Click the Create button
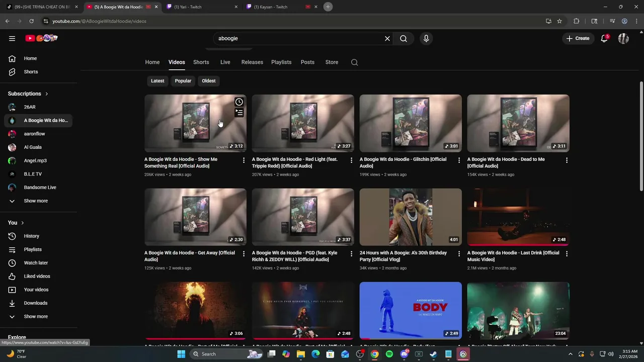Image resolution: width=644 pixels, height=362 pixels. click(x=578, y=38)
